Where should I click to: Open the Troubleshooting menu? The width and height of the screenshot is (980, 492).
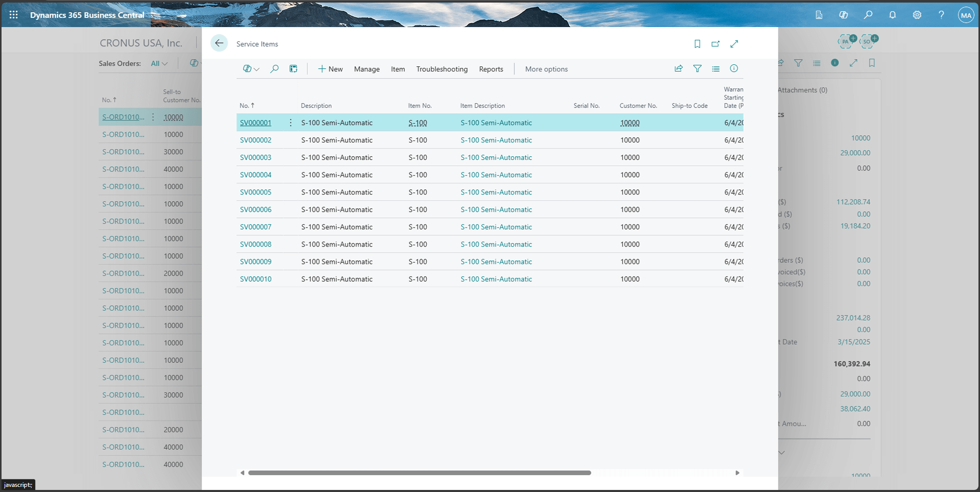[x=442, y=69]
